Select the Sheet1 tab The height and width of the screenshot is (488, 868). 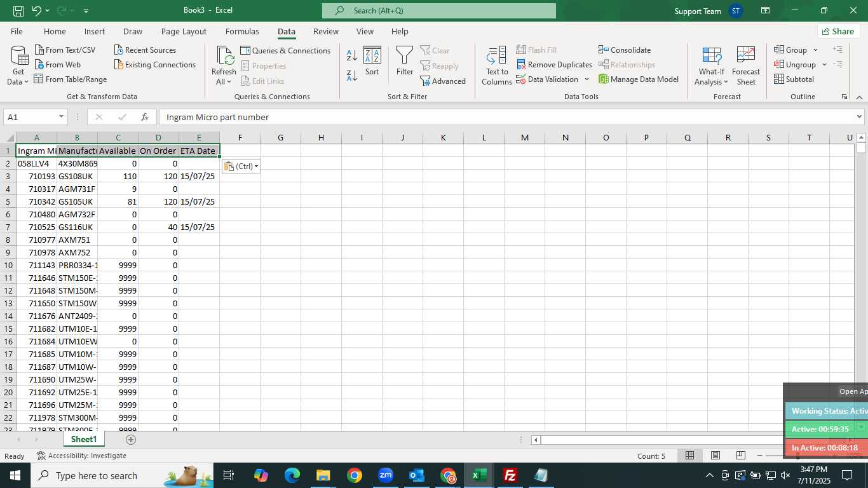[x=84, y=439]
